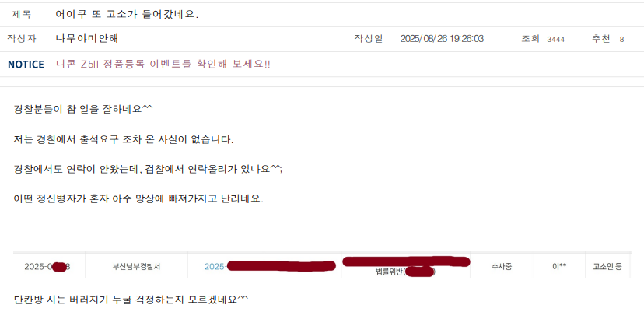Open the blue 2025- case number link
This screenshot has width=644, height=319.
[215, 266]
